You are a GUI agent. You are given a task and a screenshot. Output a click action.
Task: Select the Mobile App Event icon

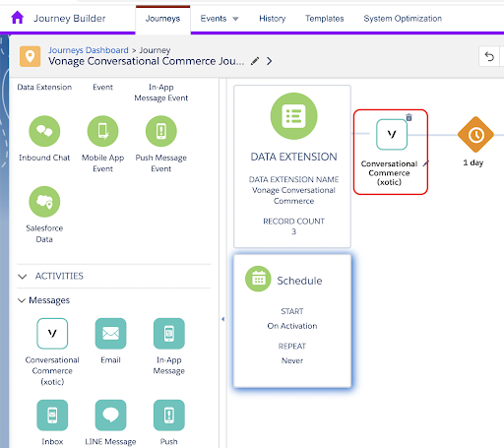(x=102, y=131)
